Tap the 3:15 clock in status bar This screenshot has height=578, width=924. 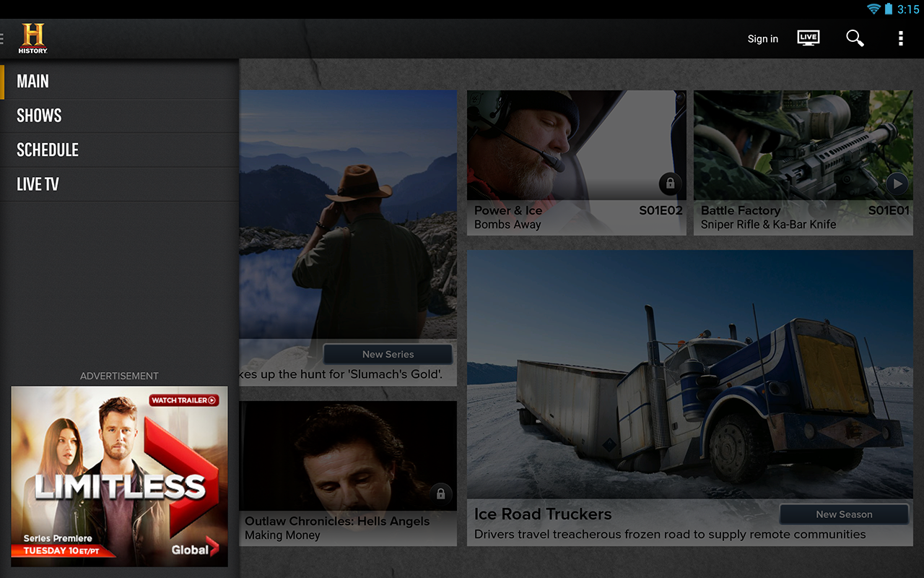[908, 9]
